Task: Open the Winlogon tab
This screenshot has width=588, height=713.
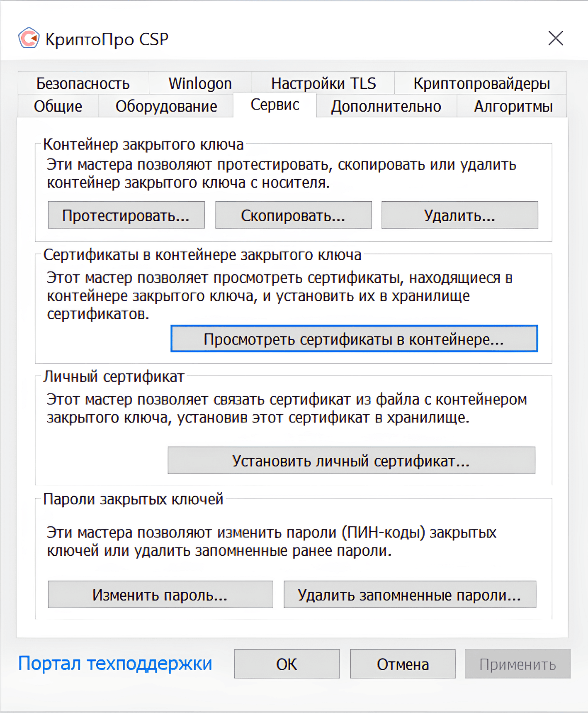Action: tap(200, 83)
